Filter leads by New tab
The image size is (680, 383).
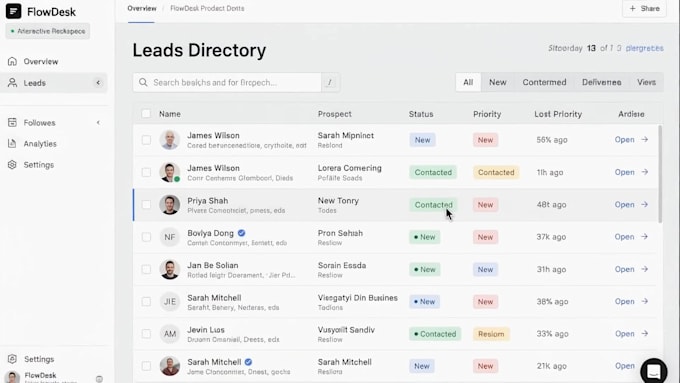click(x=497, y=82)
